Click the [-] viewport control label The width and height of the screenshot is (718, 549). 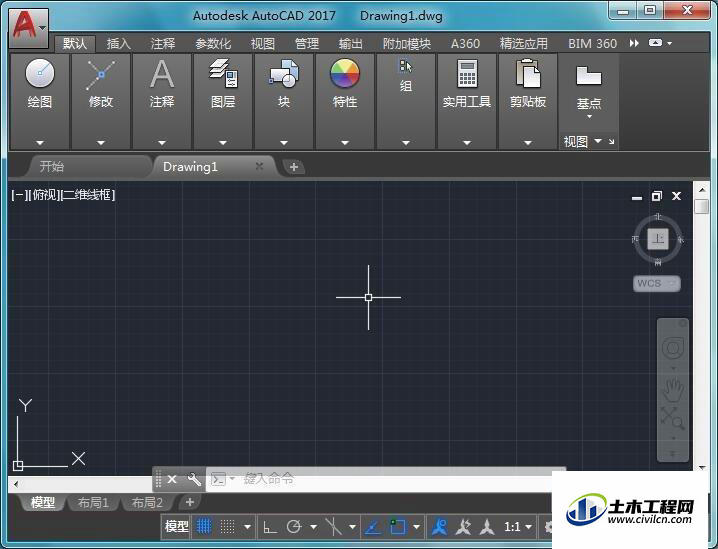(x=20, y=195)
